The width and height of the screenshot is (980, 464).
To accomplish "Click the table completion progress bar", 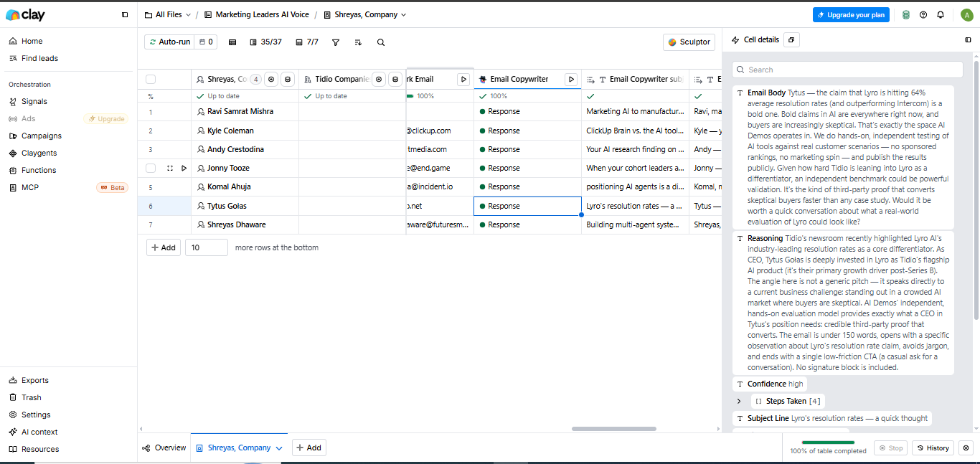I will pos(828,443).
